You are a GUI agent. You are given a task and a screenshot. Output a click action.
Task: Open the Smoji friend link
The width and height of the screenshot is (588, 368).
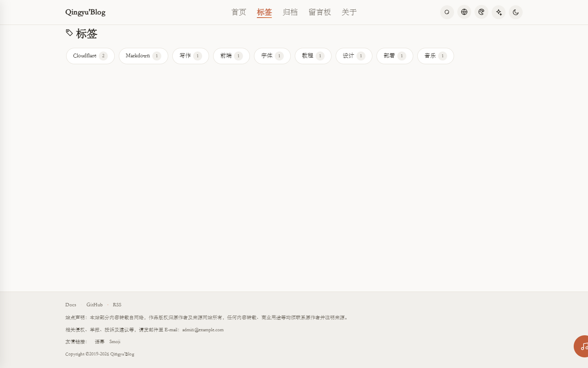click(x=115, y=341)
